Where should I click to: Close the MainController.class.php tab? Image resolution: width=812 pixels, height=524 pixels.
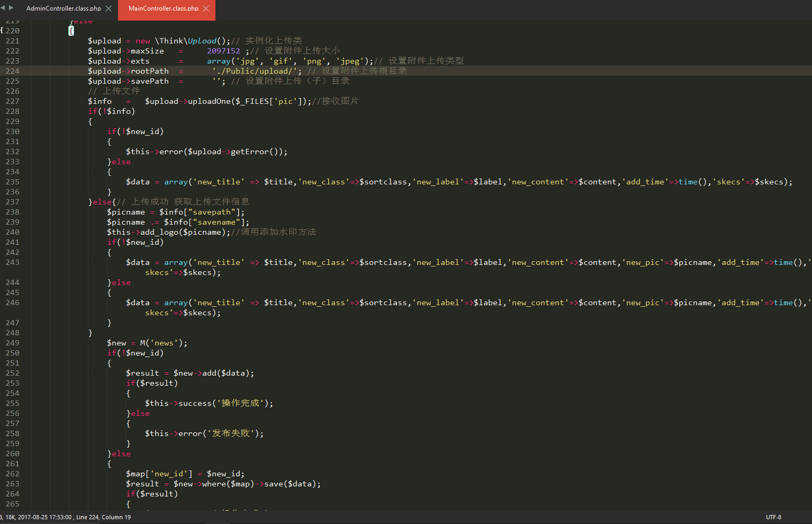(206, 8)
